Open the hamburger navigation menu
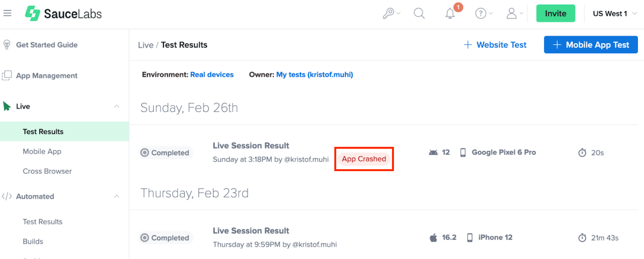The width and height of the screenshot is (644, 259). pos(7,13)
